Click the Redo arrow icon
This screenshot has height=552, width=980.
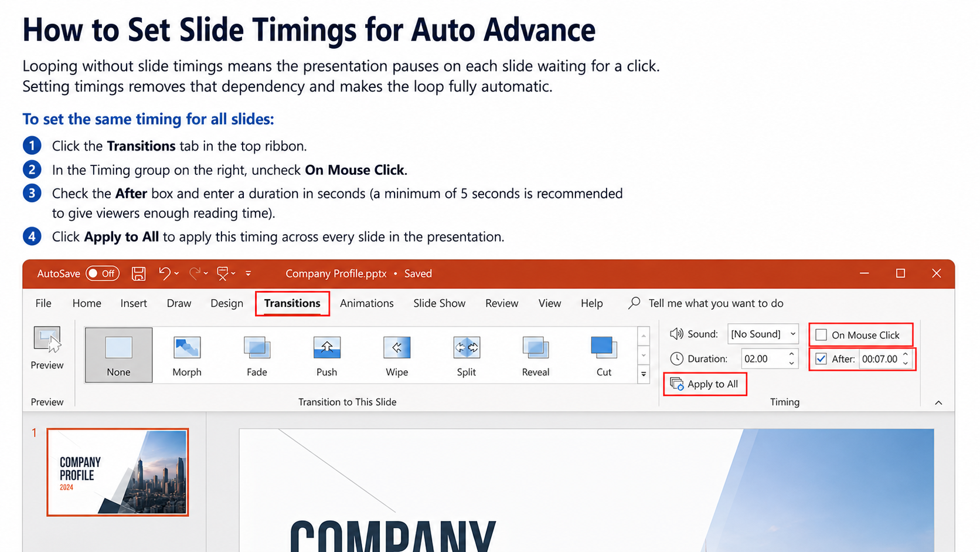tap(195, 273)
